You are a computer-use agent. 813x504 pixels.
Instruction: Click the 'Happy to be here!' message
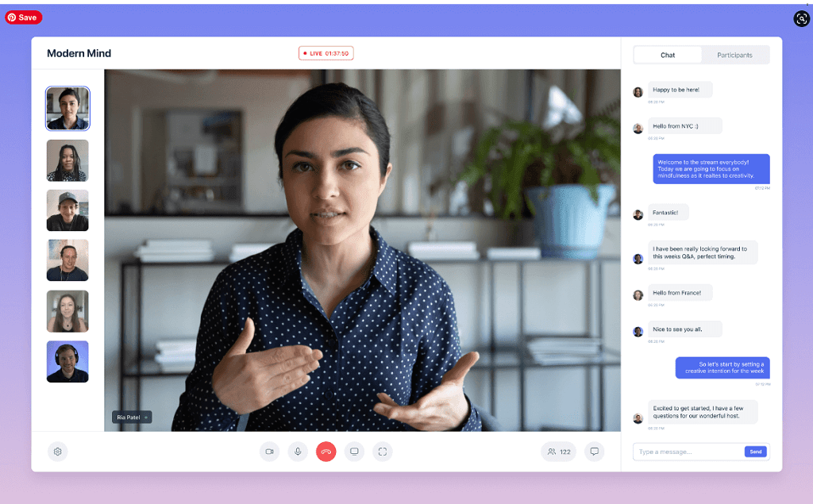(680, 90)
